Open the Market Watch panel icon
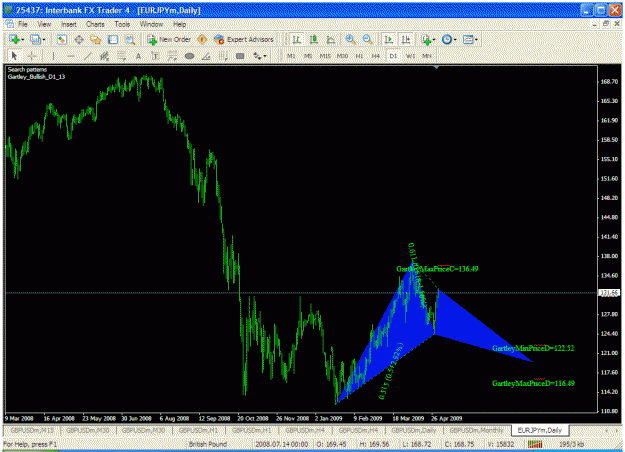The image size is (625, 452). pos(61,39)
